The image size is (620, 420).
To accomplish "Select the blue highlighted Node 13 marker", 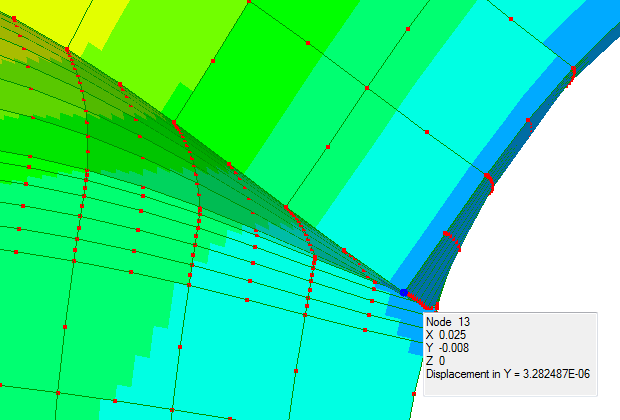I will click(404, 293).
